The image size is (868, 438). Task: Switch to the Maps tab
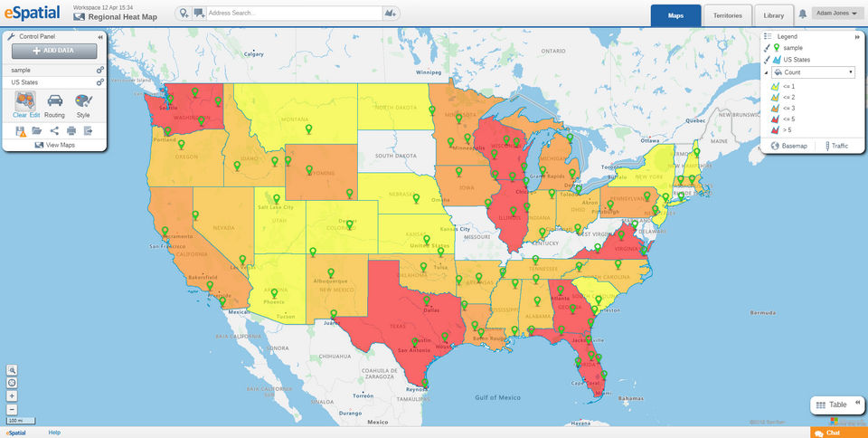coord(675,15)
